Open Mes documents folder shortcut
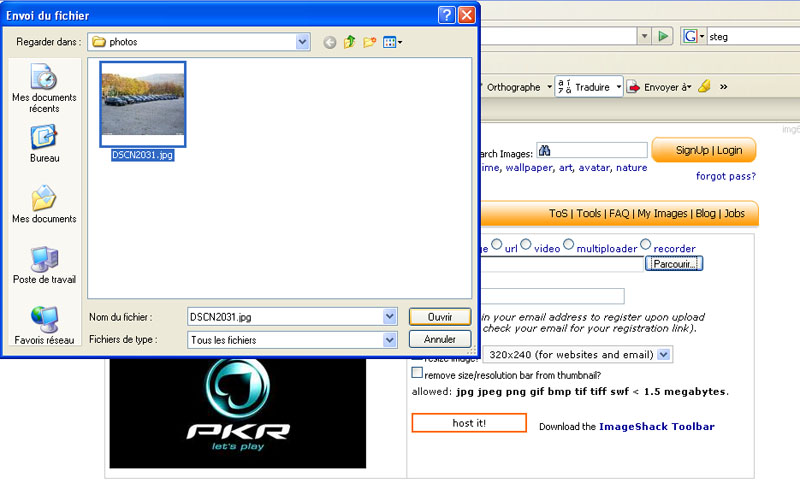 coord(44,204)
